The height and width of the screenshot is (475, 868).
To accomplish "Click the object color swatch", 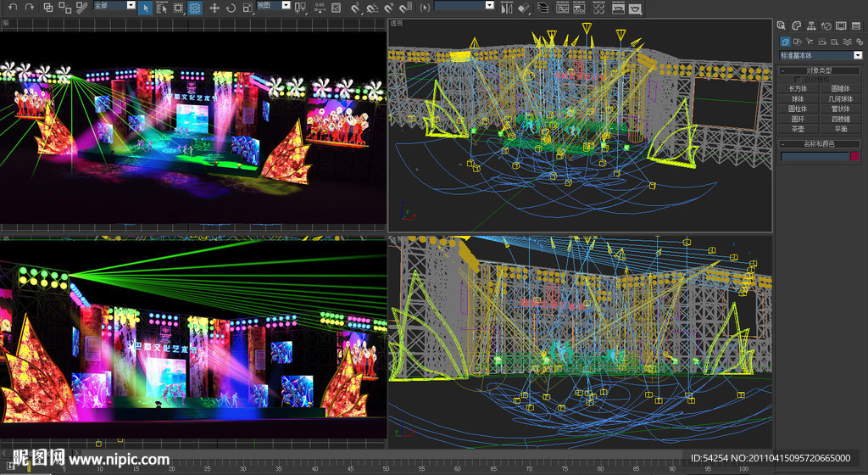I will pos(854,156).
